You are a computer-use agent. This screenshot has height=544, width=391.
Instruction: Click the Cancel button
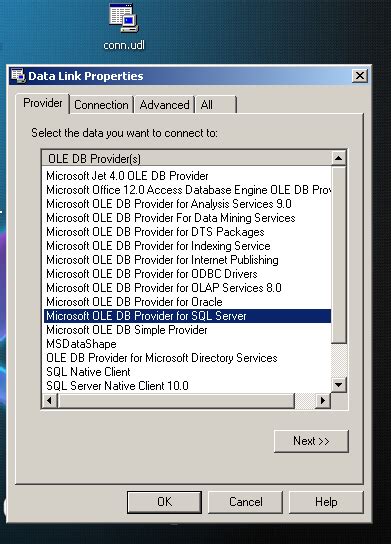tap(246, 502)
